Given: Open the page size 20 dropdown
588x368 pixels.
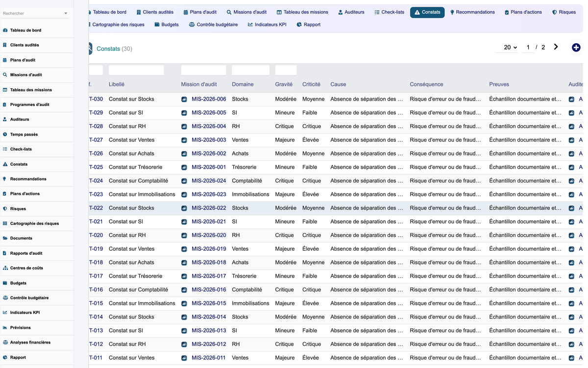Looking at the screenshot, I should (511, 48).
